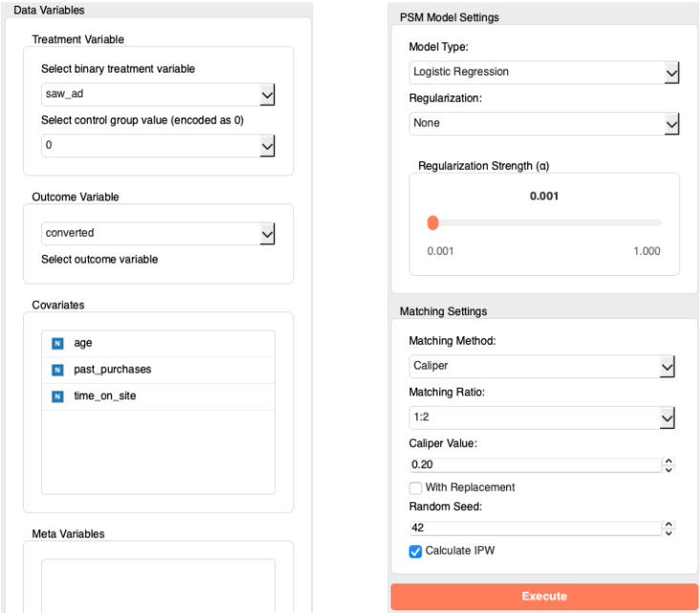Click the Execute button

click(544, 597)
